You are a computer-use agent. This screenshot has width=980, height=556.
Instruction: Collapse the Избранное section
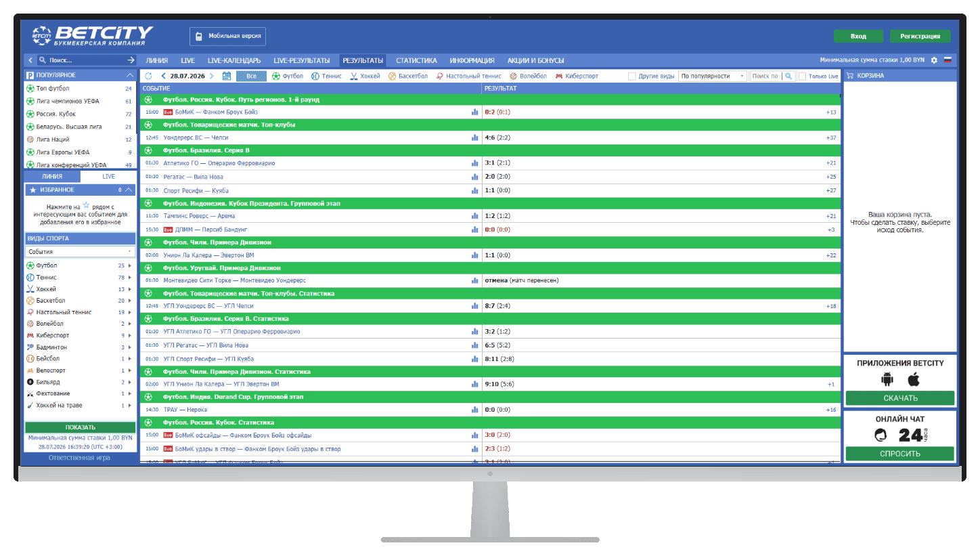click(x=130, y=190)
